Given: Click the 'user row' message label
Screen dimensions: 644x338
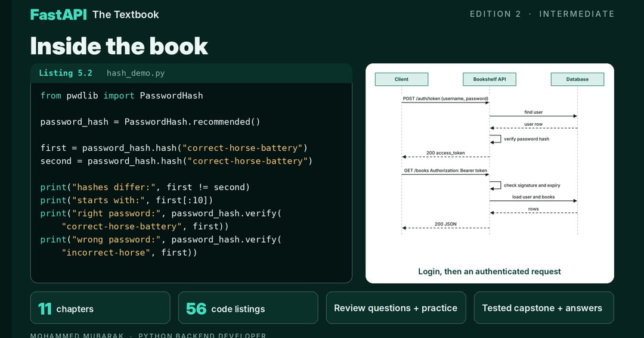Looking at the screenshot, I should (533, 124).
